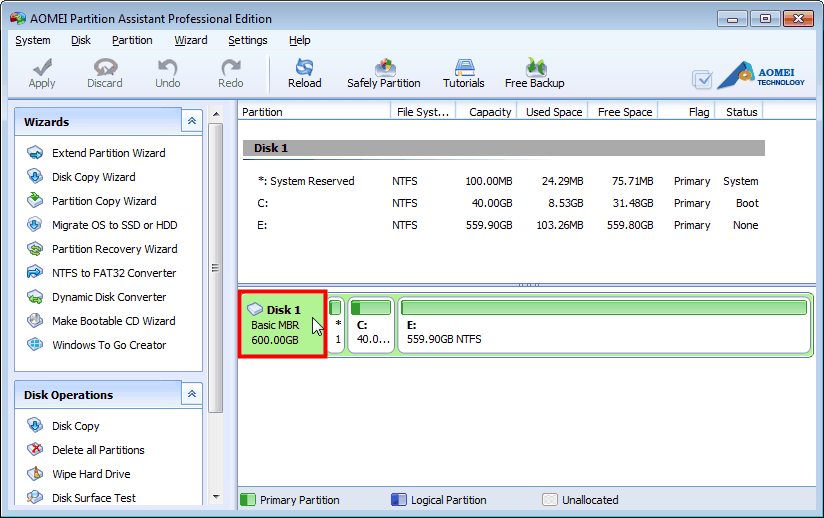
Task: Click the Disk Surface Test icon
Action: point(35,498)
